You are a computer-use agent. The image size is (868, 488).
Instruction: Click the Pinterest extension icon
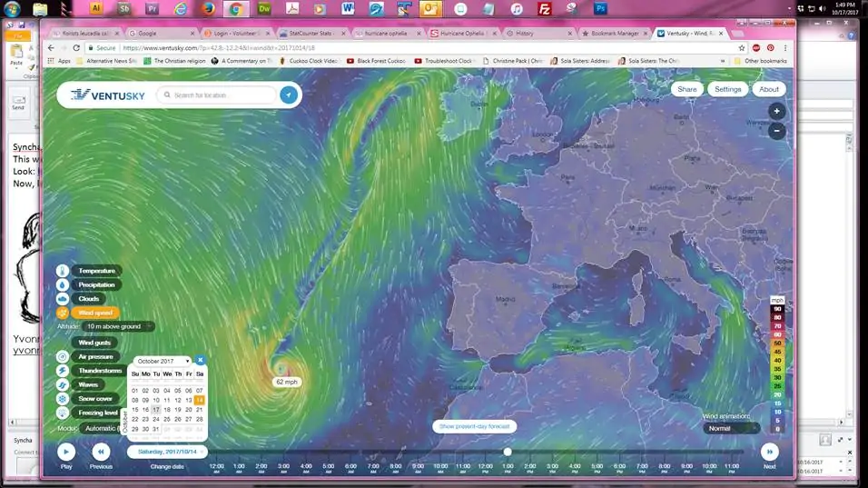tap(771, 47)
